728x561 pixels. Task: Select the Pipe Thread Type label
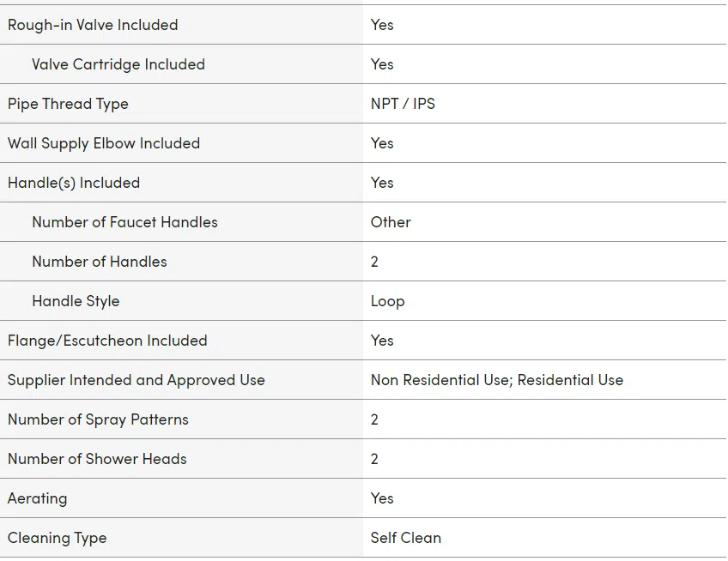click(68, 104)
